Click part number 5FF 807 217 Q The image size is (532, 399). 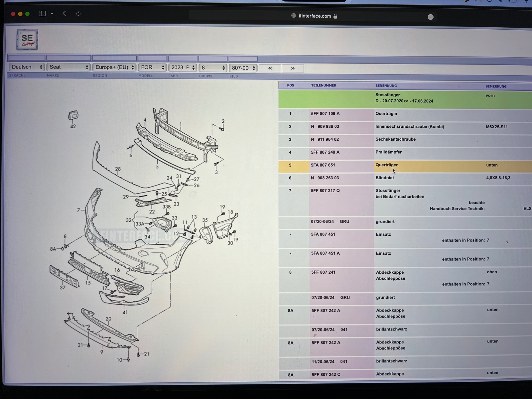pos(325,191)
